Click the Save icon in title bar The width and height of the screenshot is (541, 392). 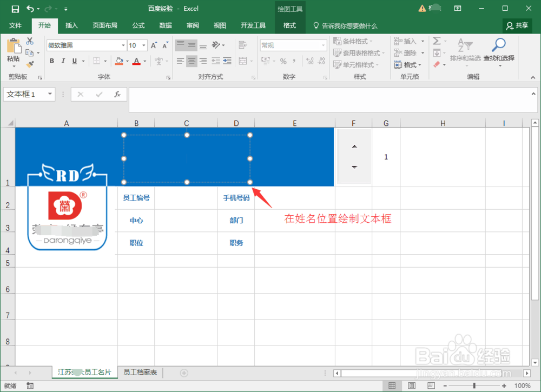[15, 9]
